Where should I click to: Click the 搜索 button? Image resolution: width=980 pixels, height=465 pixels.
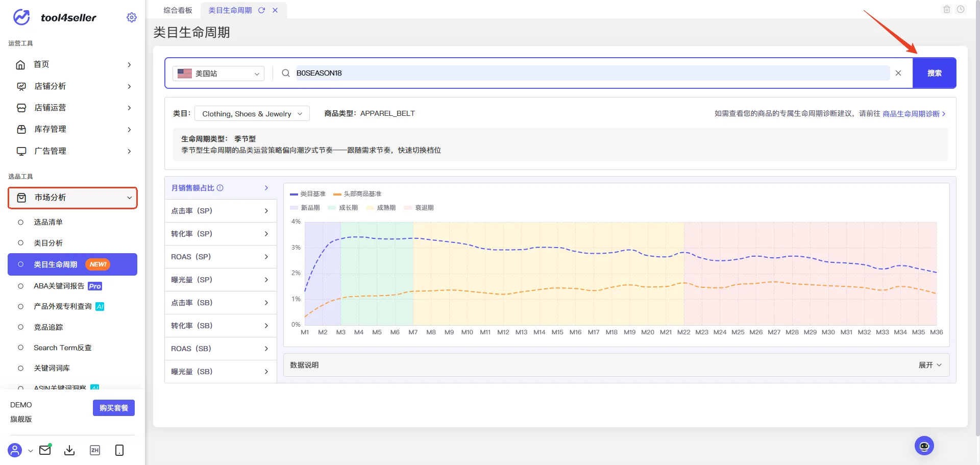[x=934, y=73]
